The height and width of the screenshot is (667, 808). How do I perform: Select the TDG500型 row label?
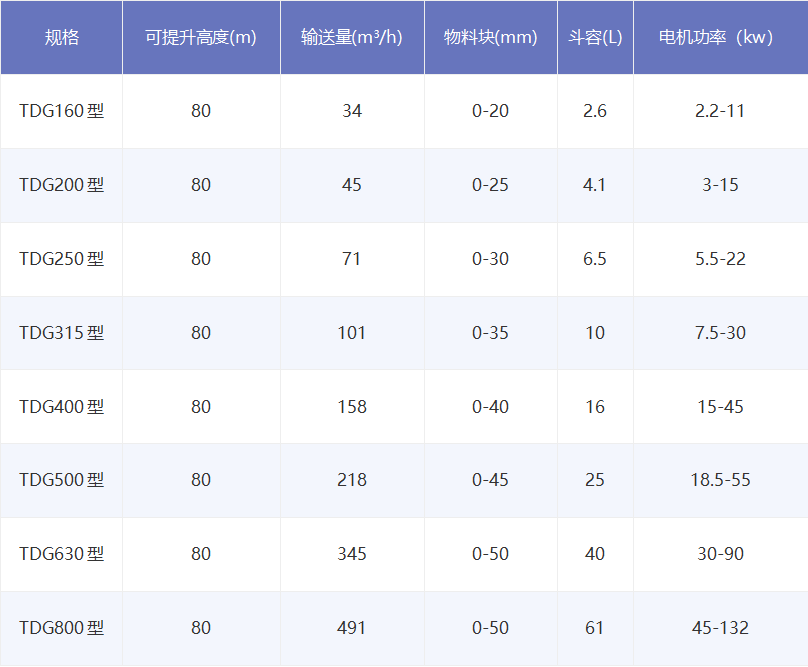tap(61, 480)
